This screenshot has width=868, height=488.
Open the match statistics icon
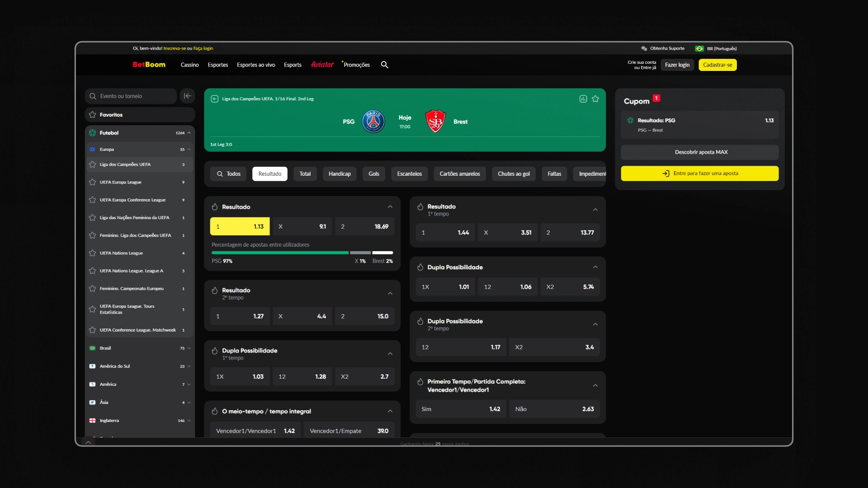tap(583, 99)
